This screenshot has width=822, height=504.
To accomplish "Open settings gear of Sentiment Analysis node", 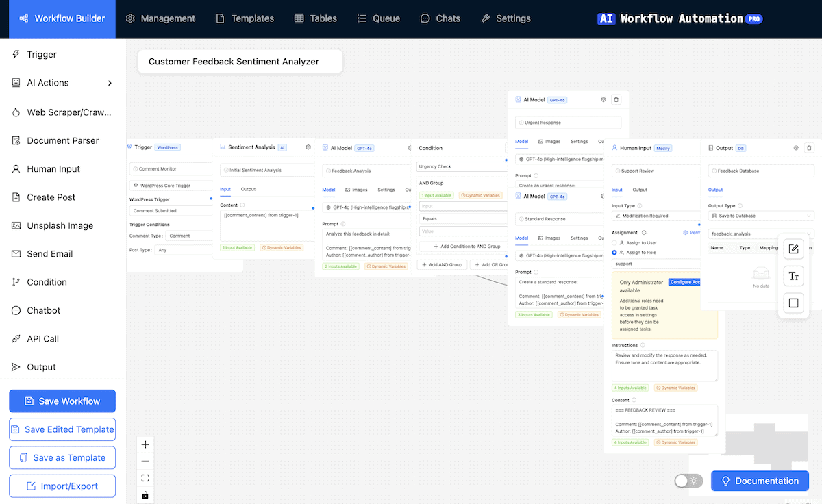I will pos(308,147).
